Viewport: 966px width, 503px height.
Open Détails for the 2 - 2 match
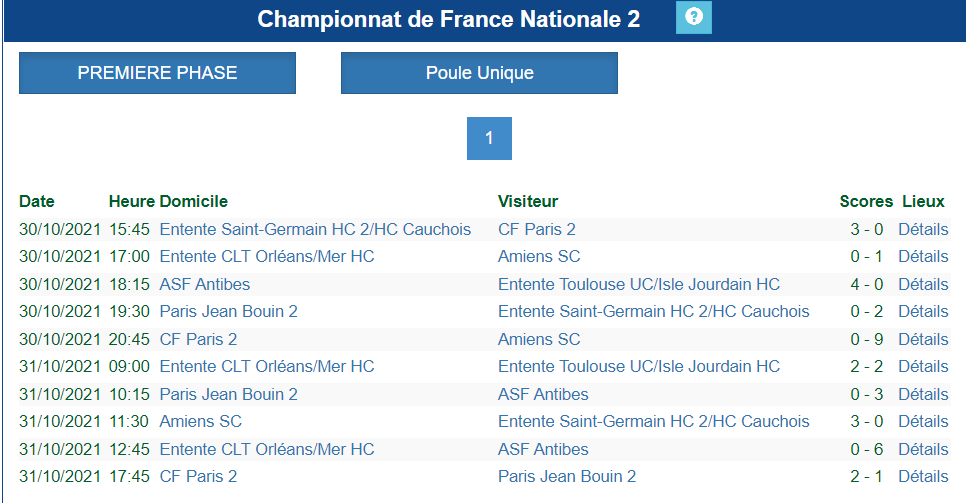[x=923, y=366]
